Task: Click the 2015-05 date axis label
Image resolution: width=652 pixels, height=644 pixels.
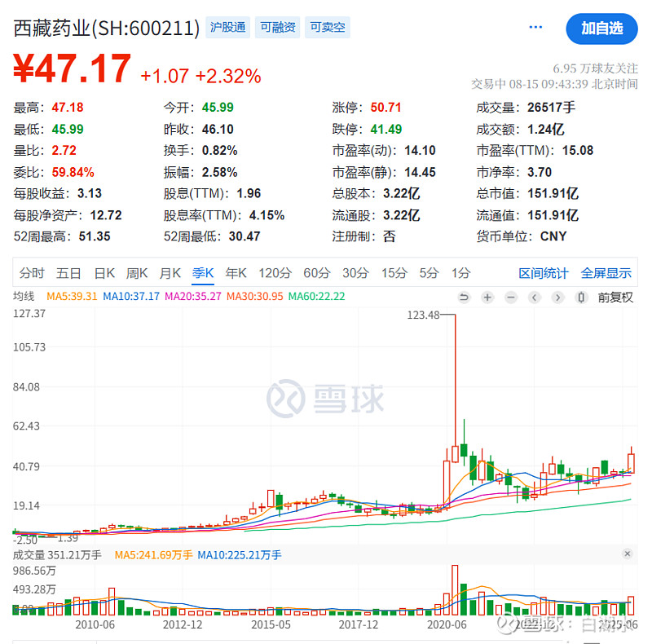Action: (x=271, y=624)
